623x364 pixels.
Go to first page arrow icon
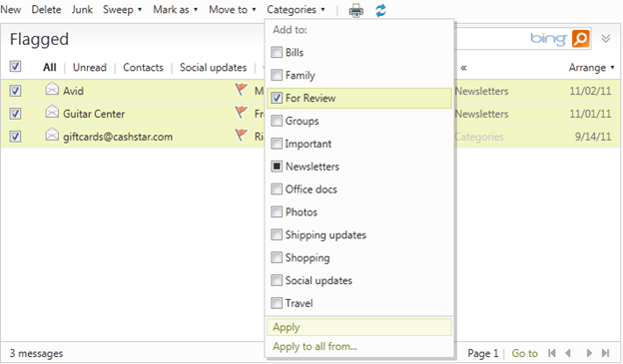coord(551,353)
